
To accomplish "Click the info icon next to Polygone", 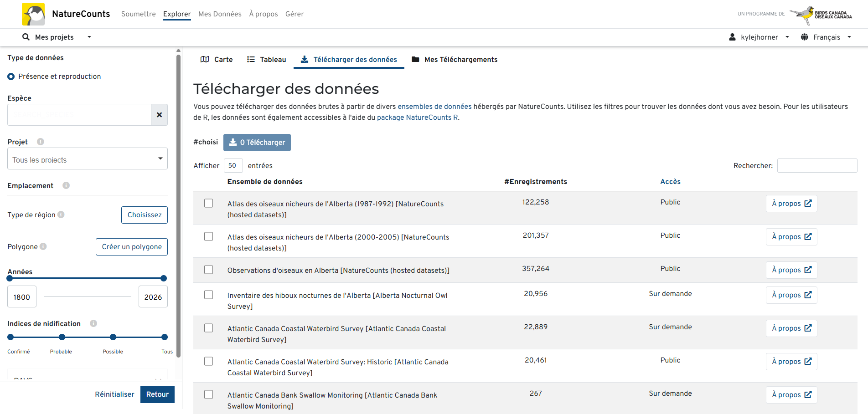I will click(x=43, y=246).
